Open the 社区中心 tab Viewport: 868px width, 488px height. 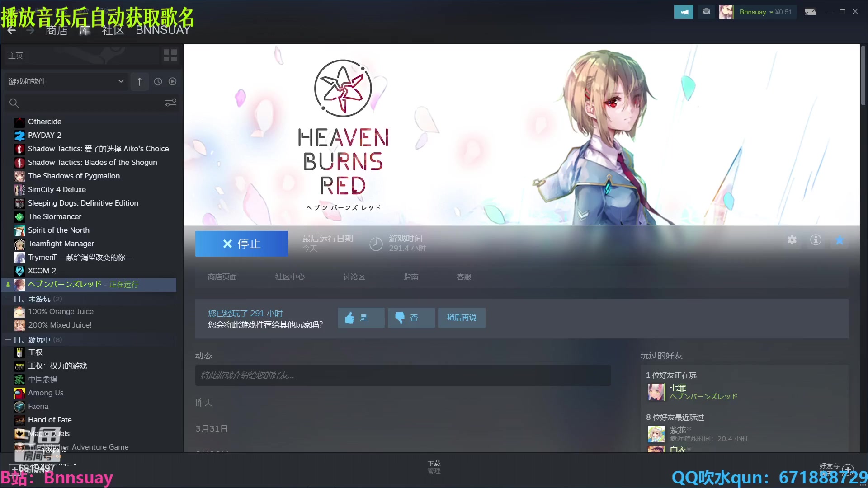[290, 277]
